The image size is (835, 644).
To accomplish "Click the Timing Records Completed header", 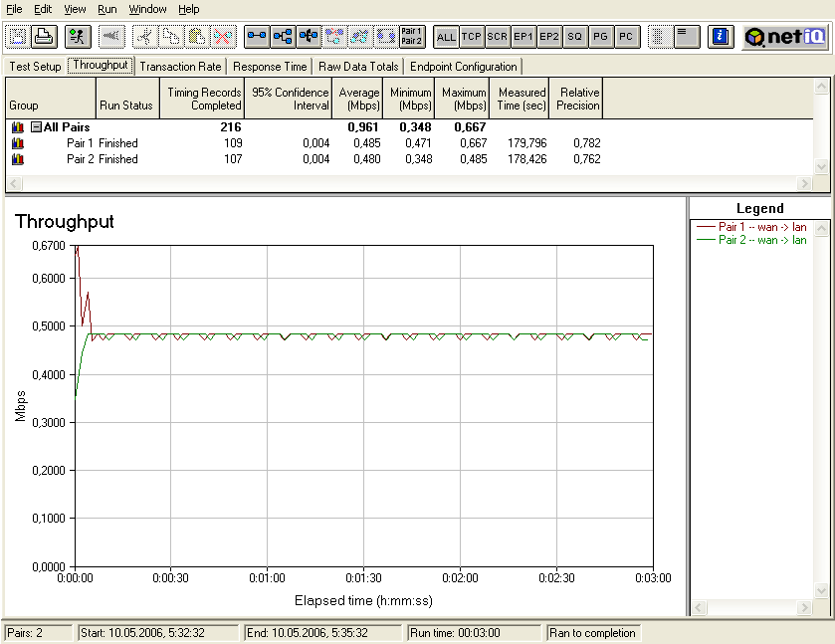I will click(203, 99).
